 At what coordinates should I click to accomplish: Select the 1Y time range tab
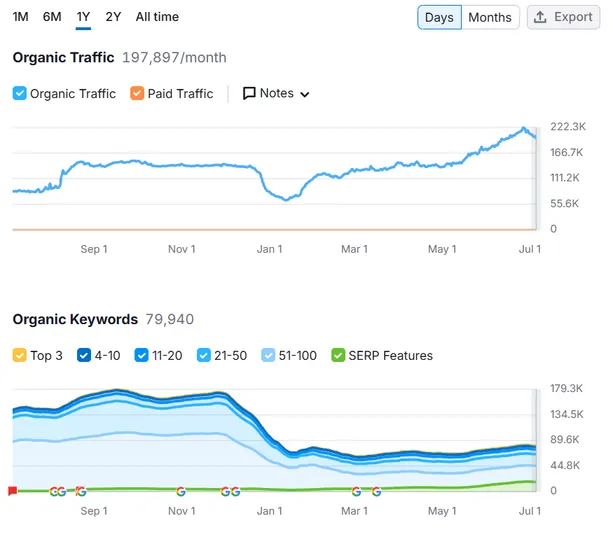click(x=83, y=17)
